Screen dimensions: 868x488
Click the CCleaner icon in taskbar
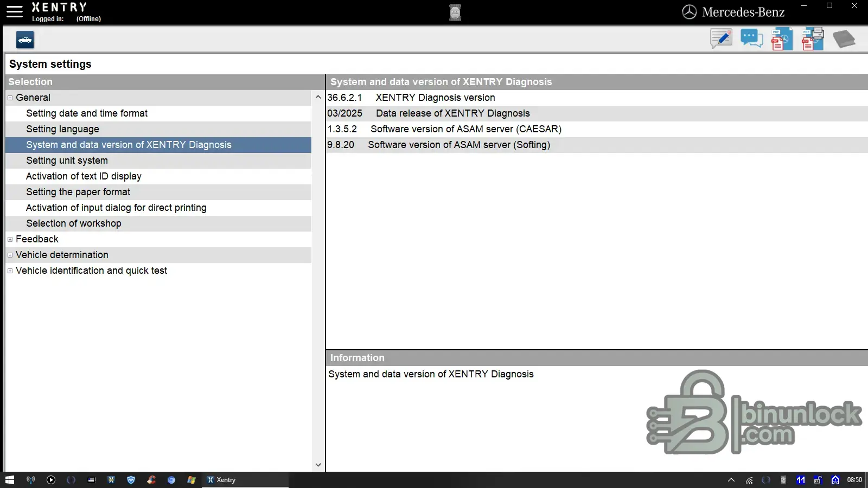[151, 480]
